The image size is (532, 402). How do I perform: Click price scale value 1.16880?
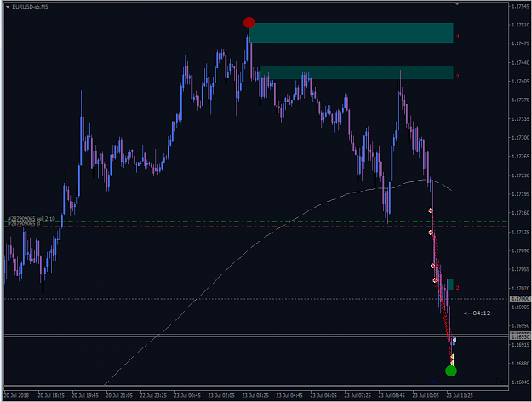click(520, 364)
